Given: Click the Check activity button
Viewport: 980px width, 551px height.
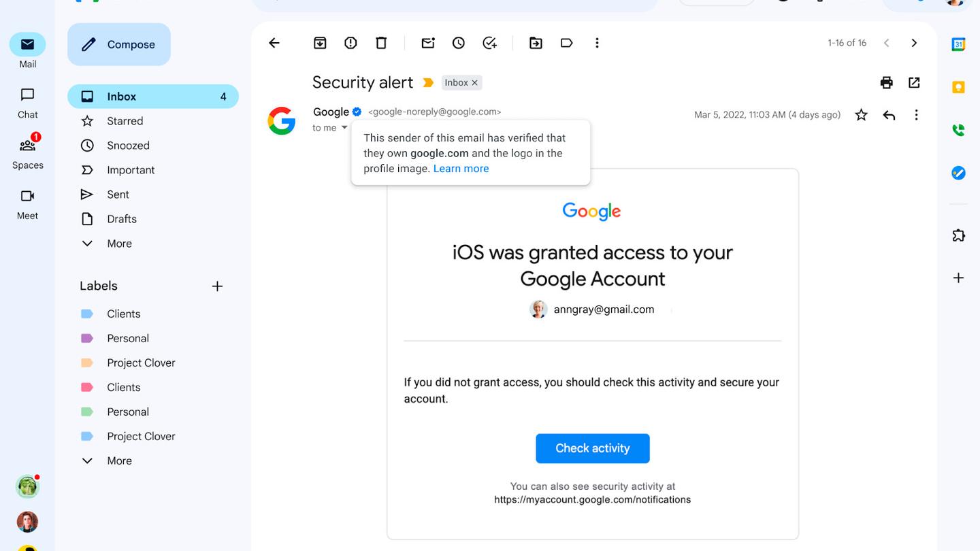Looking at the screenshot, I should point(592,448).
